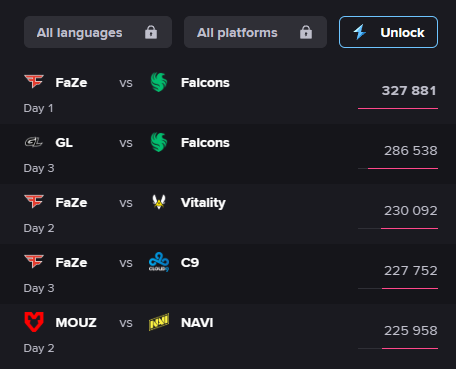Click the Falcons logo in GL match

tap(159, 142)
